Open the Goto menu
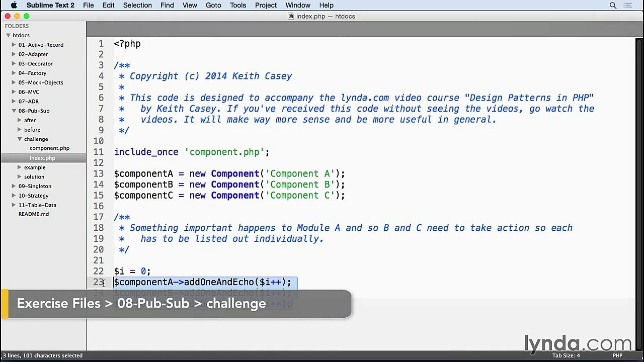 tap(213, 6)
